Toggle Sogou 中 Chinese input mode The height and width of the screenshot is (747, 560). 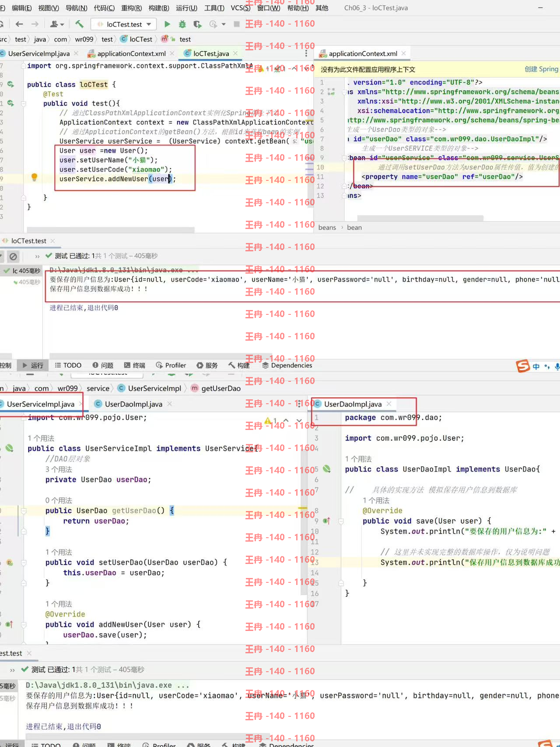(x=536, y=366)
